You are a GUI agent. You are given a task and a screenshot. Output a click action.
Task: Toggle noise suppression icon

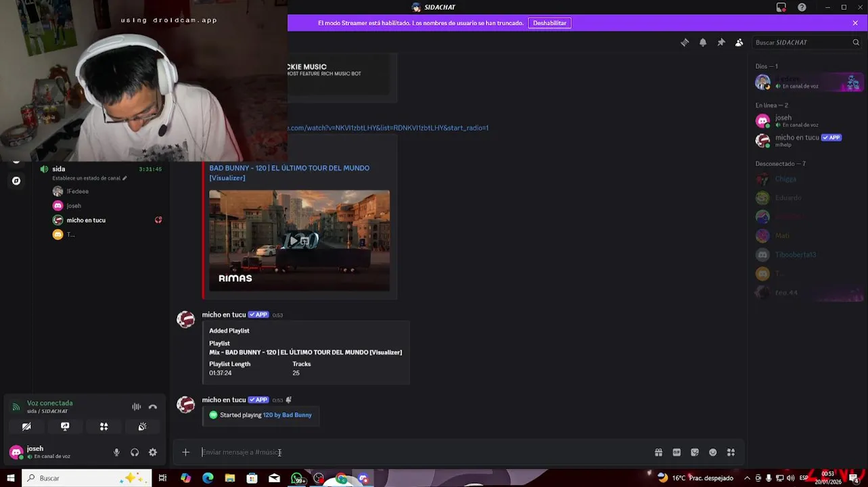click(x=137, y=407)
